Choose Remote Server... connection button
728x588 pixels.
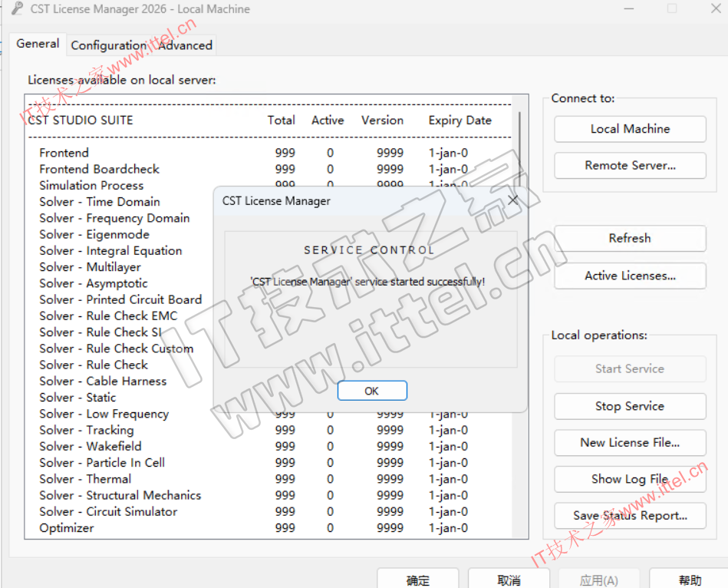629,165
